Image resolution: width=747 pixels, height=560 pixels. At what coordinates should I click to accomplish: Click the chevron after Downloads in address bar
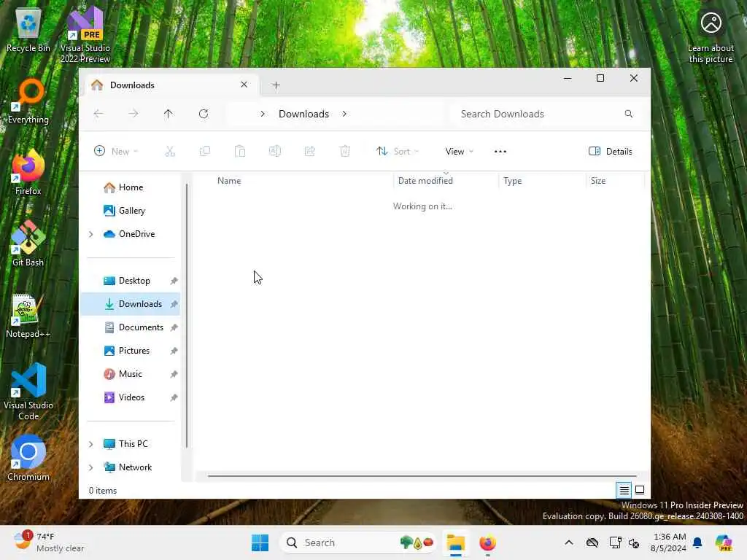(x=344, y=114)
